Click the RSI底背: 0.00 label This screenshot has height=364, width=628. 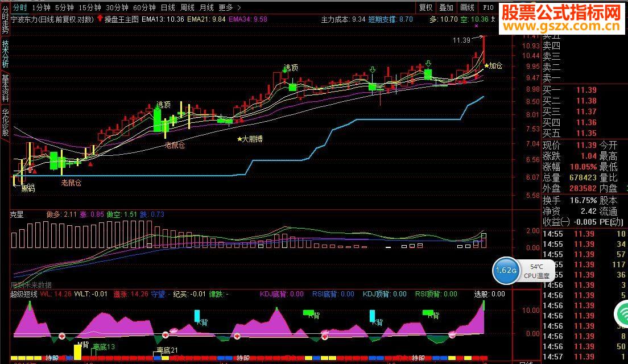tap(333, 294)
